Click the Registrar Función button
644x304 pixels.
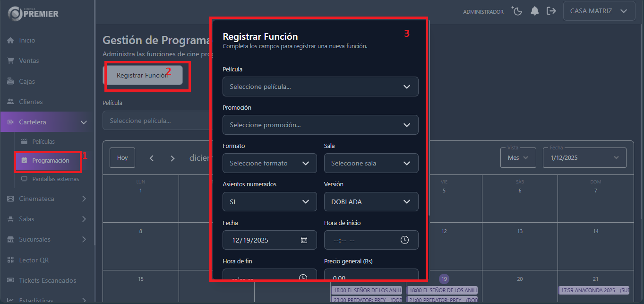143,75
